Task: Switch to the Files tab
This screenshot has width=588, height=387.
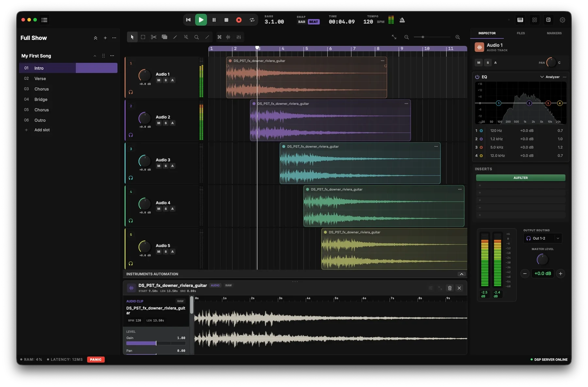Action: (x=521, y=33)
